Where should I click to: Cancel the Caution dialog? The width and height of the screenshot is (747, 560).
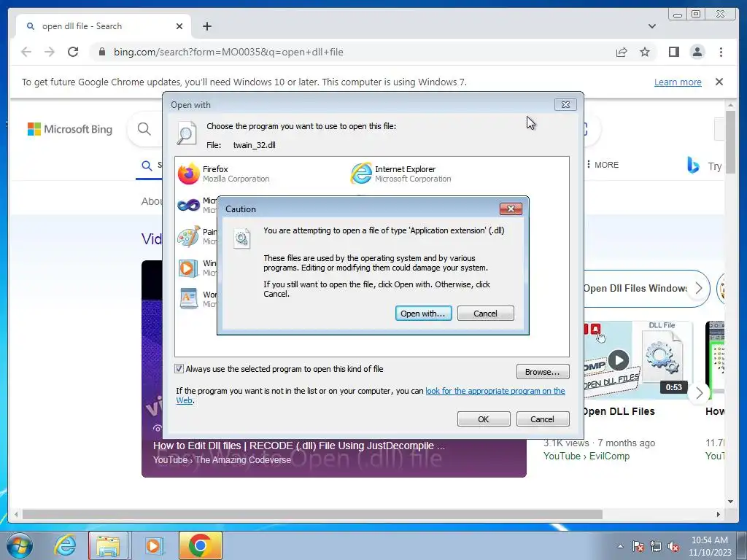485,314
